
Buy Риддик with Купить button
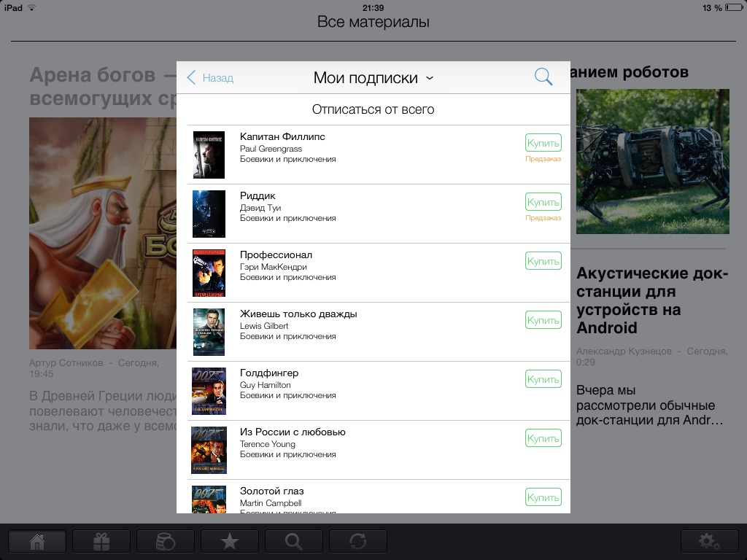coord(543,202)
